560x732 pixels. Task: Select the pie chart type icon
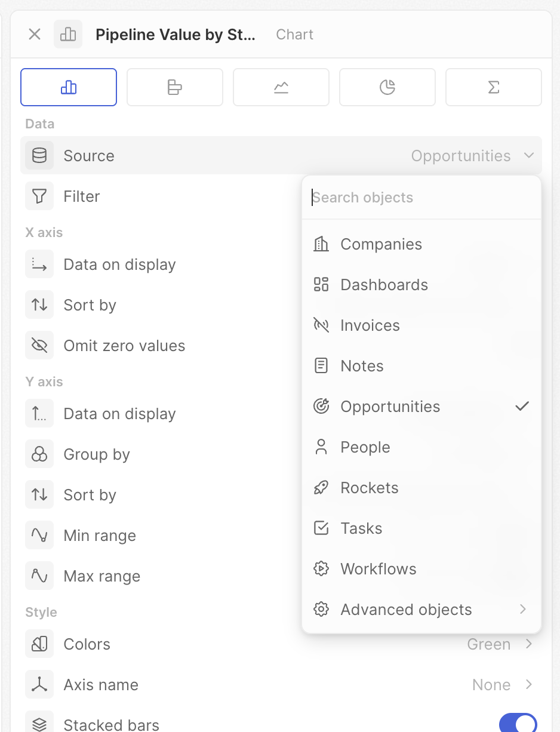387,88
